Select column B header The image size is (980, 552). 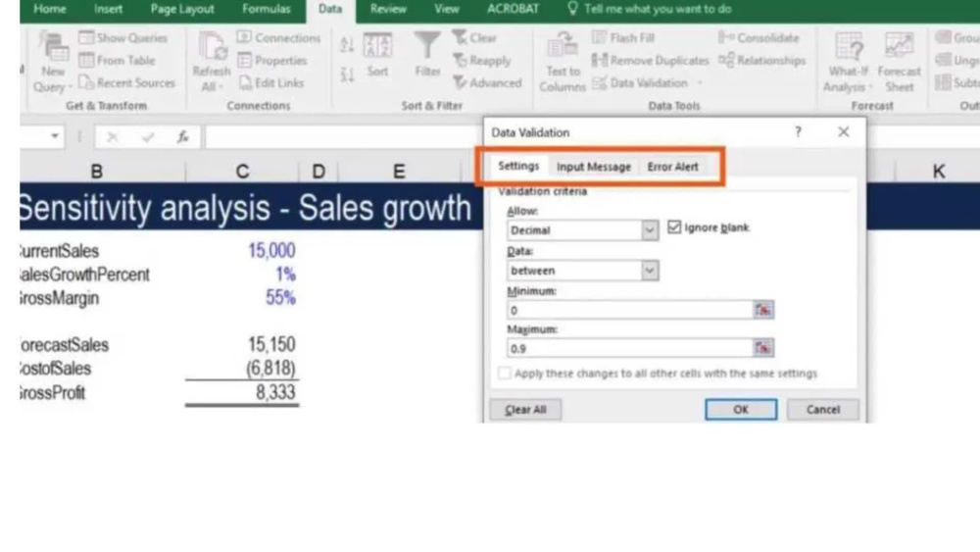coord(97,171)
